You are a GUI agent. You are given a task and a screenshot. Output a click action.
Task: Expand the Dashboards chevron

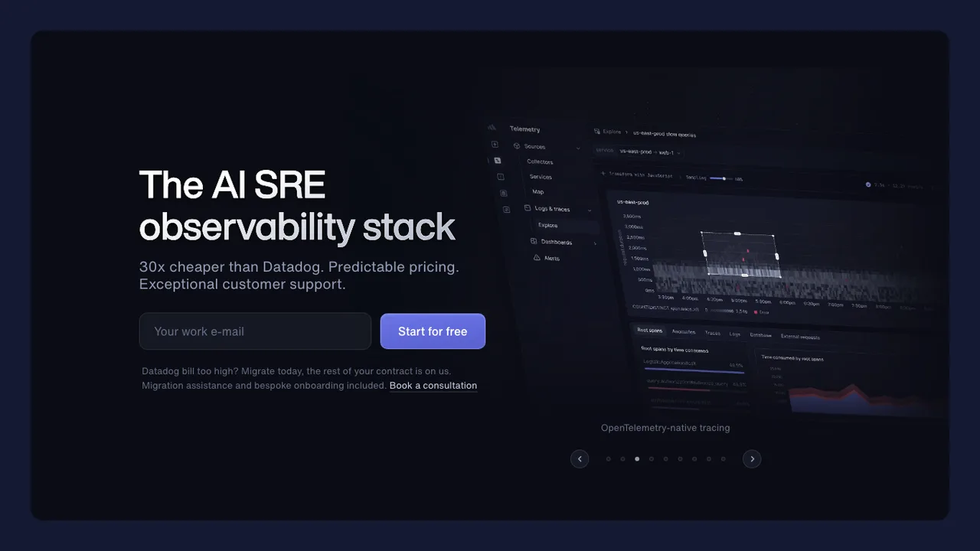[595, 243]
